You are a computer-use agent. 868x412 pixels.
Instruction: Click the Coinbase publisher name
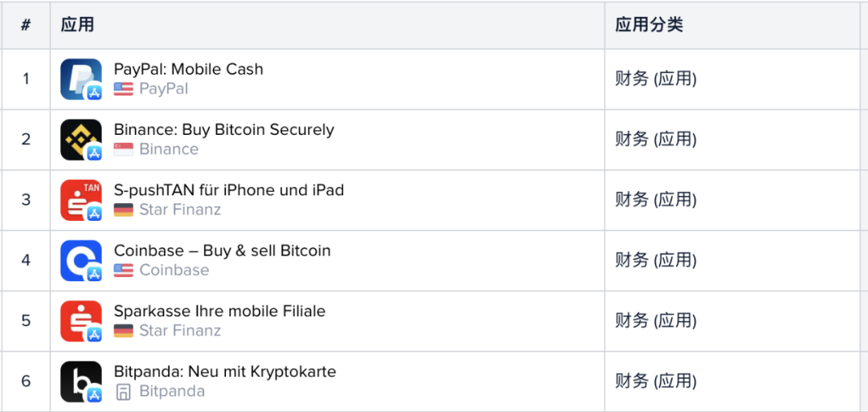pos(174,271)
